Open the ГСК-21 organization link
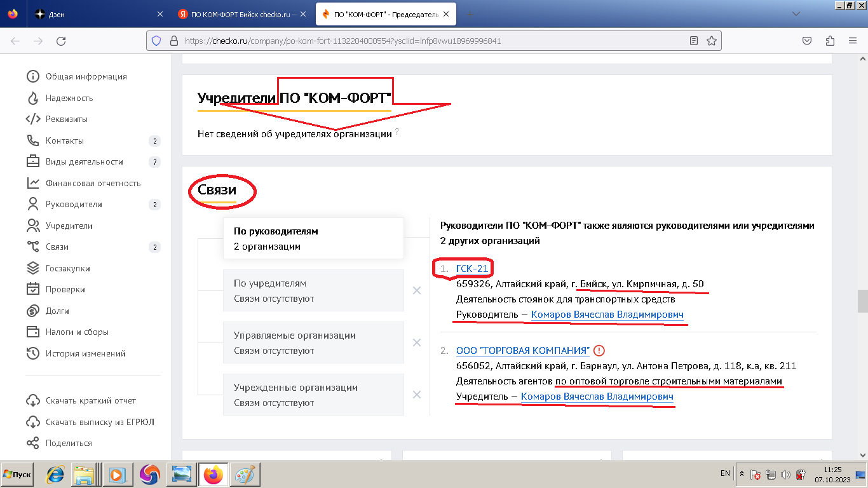868x488 pixels. 472,269
